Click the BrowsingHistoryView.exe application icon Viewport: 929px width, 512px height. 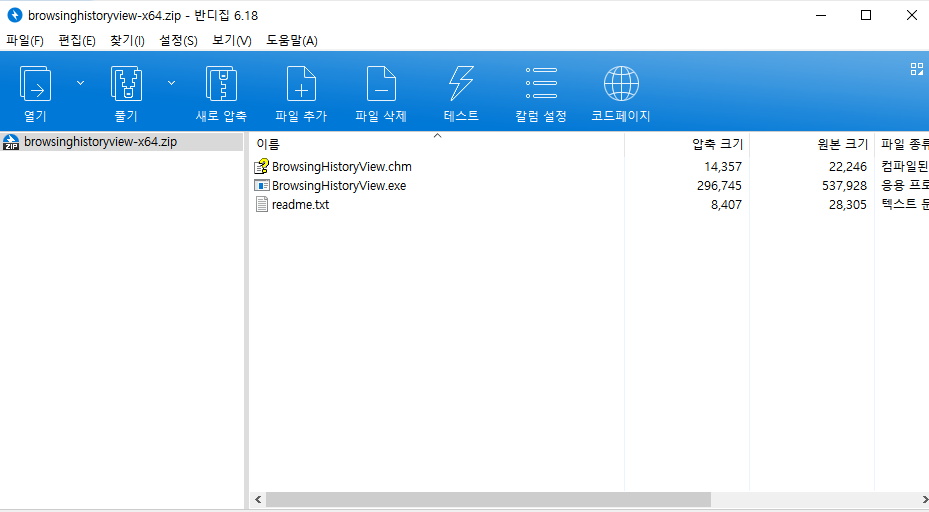[x=261, y=185]
